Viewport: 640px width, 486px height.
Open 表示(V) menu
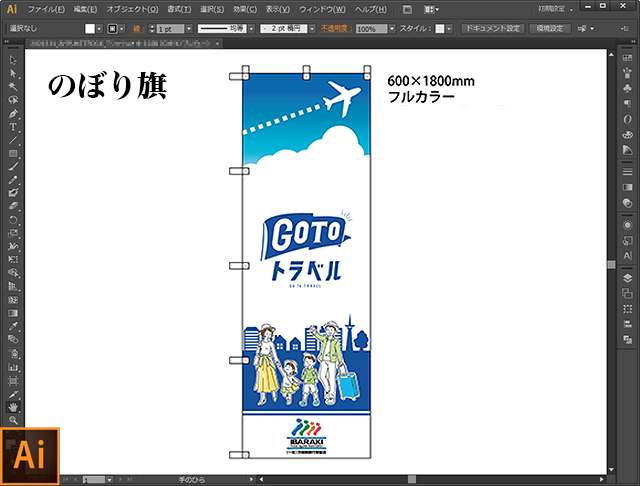tap(278, 9)
